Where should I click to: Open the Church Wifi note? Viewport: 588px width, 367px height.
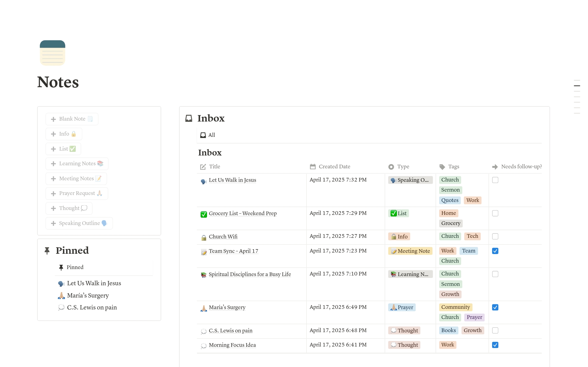point(223,237)
